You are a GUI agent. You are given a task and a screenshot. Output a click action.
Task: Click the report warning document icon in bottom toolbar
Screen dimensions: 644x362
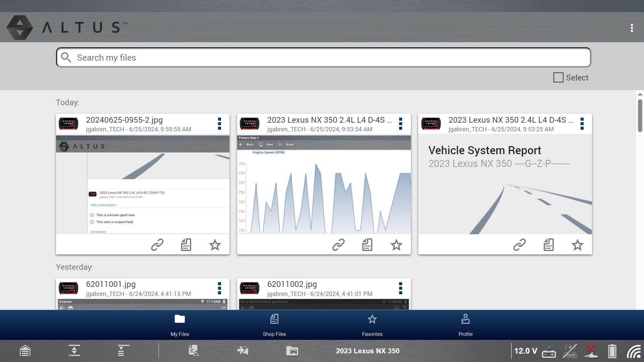click(x=194, y=351)
